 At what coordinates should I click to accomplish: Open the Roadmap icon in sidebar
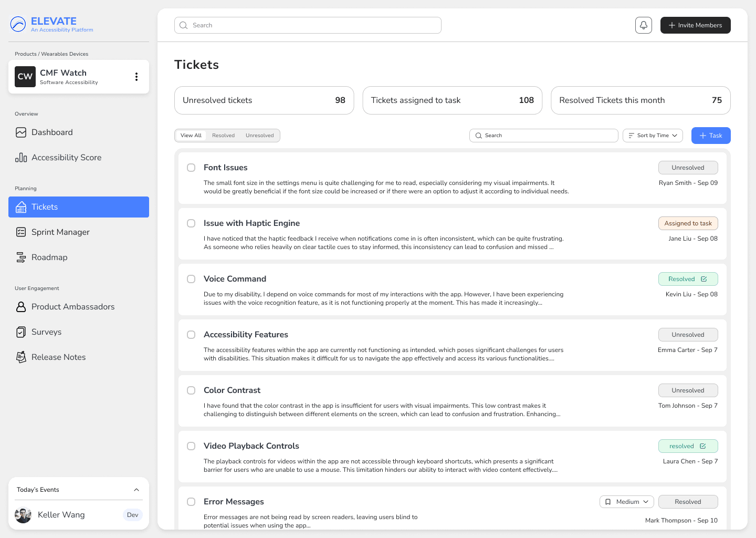tap(21, 257)
